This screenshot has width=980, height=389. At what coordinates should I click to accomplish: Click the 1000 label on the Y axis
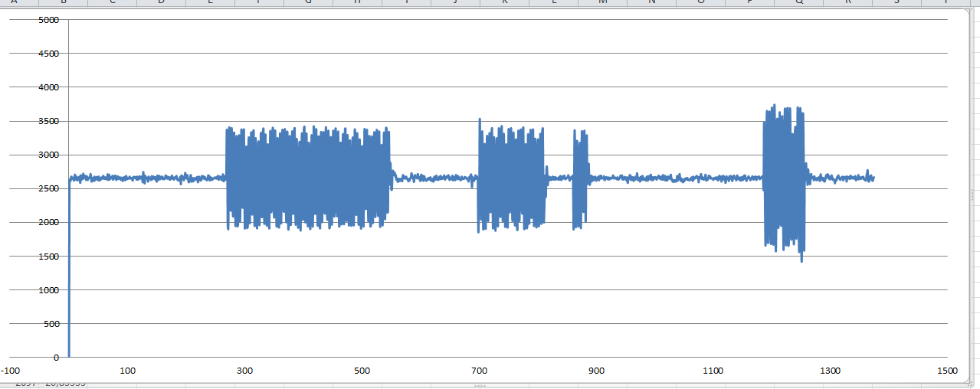coord(48,289)
